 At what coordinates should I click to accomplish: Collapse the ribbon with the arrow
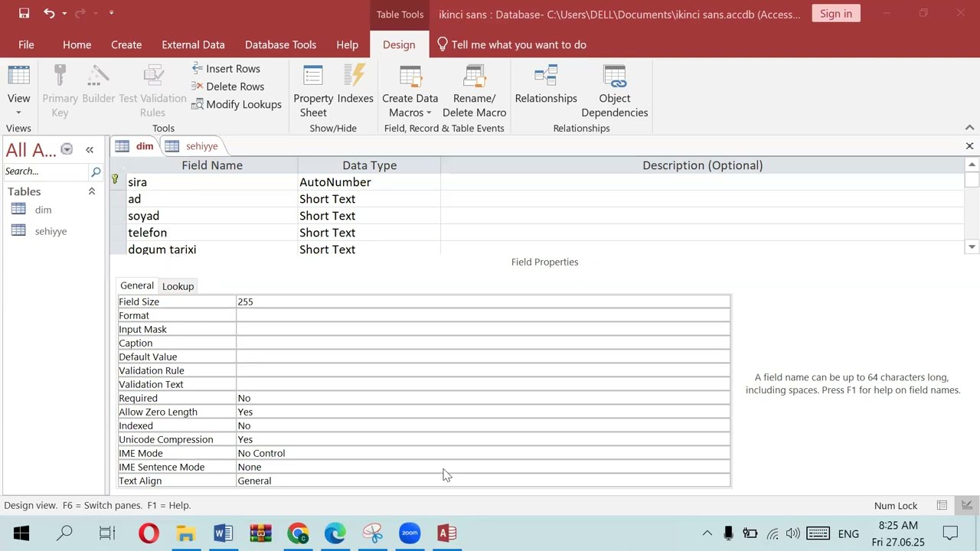(x=969, y=128)
